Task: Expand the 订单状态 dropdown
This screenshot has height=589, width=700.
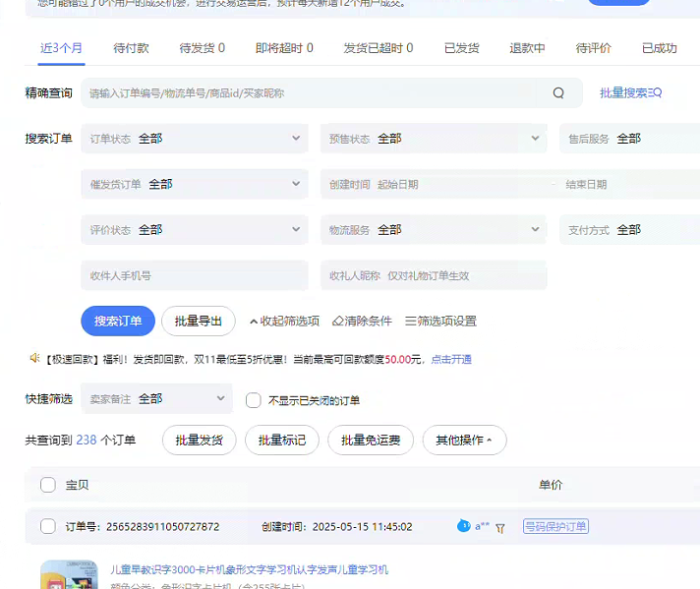Action: pos(195,139)
